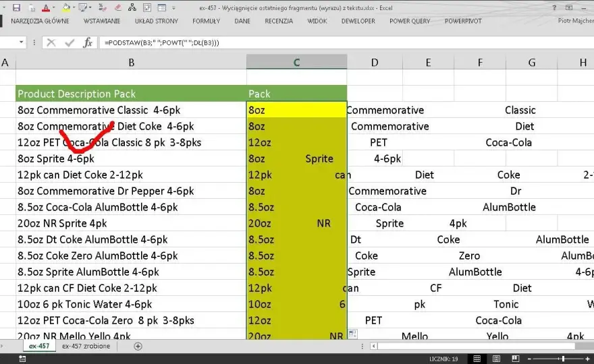
Task: Switch to Page Layout view icon
Action: click(496, 359)
